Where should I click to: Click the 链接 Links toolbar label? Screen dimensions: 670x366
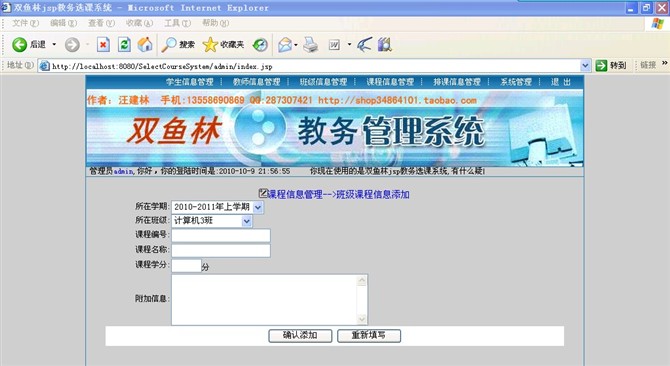click(648, 65)
